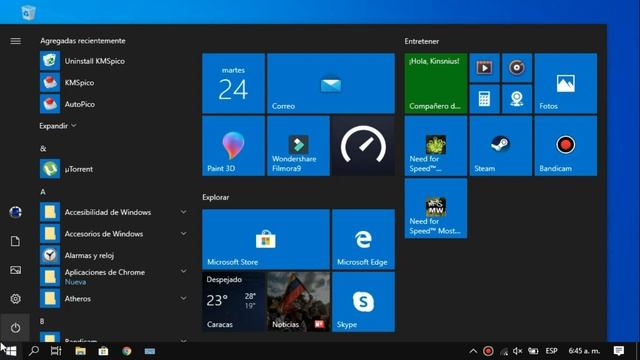
Task: Open File Explorer from the taskbar
Action: (80, 351)
